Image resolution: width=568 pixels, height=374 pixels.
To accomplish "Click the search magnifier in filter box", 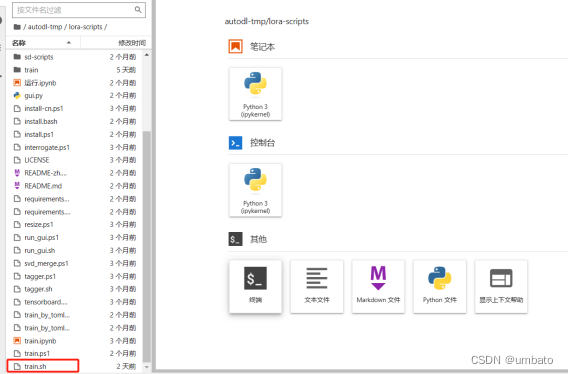I will (x=138, y=10).
